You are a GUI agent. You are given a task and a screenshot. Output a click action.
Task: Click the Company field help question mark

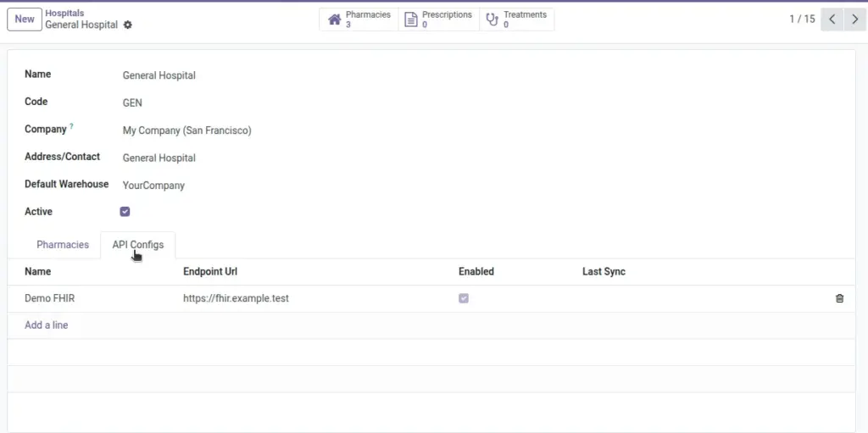(71, 127)
